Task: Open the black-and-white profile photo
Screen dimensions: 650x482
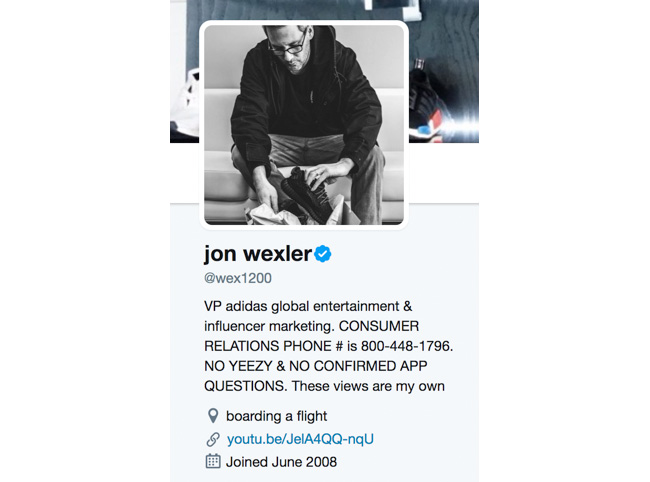Action: pyautogui.click(x=304, y=125)
